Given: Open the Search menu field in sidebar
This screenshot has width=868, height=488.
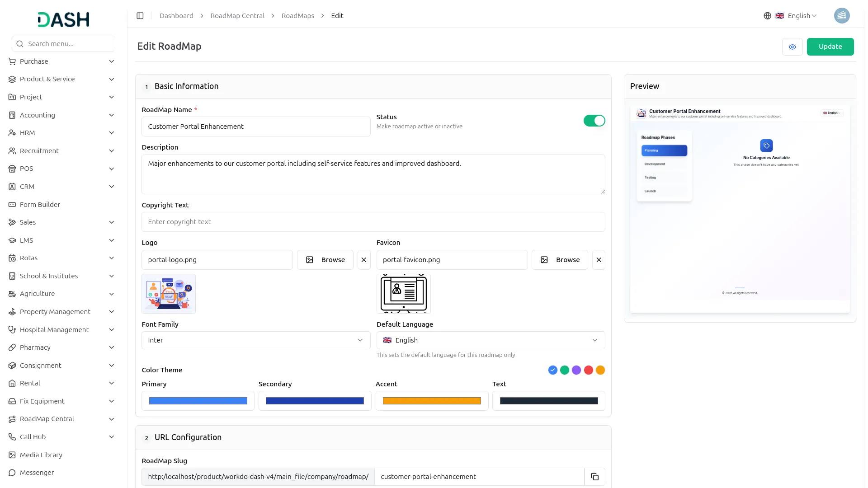Looking at the screenshot, I should [x=63, y=43].
